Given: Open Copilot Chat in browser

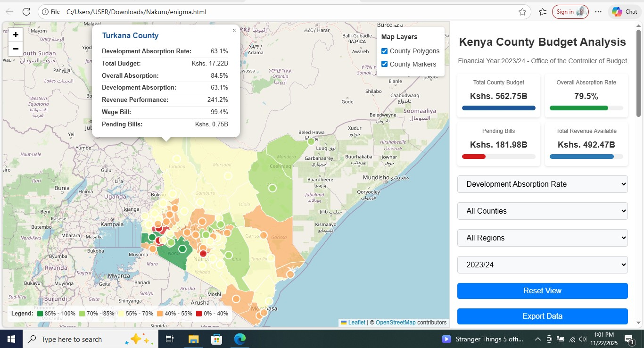Looking at the screenshot, I should point(625,12).
